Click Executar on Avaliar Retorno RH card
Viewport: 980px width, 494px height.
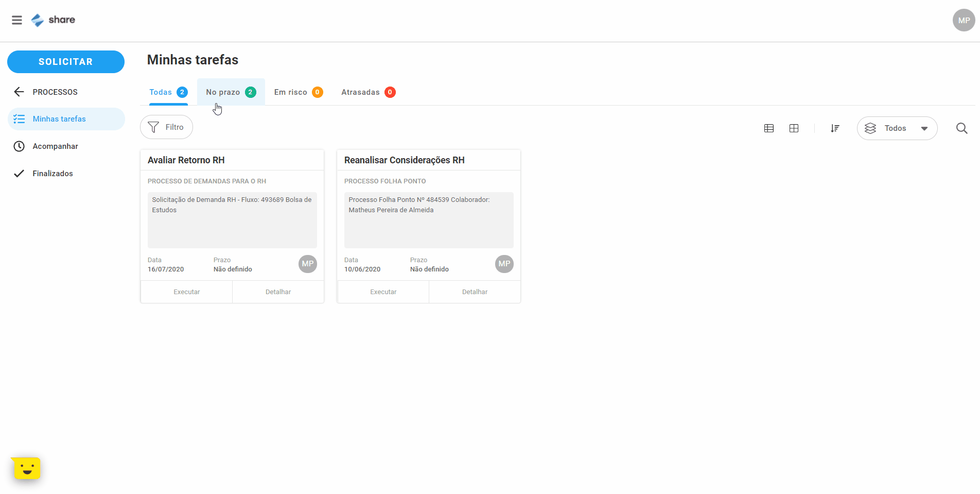pyautogui.click(x=186, y=292)
